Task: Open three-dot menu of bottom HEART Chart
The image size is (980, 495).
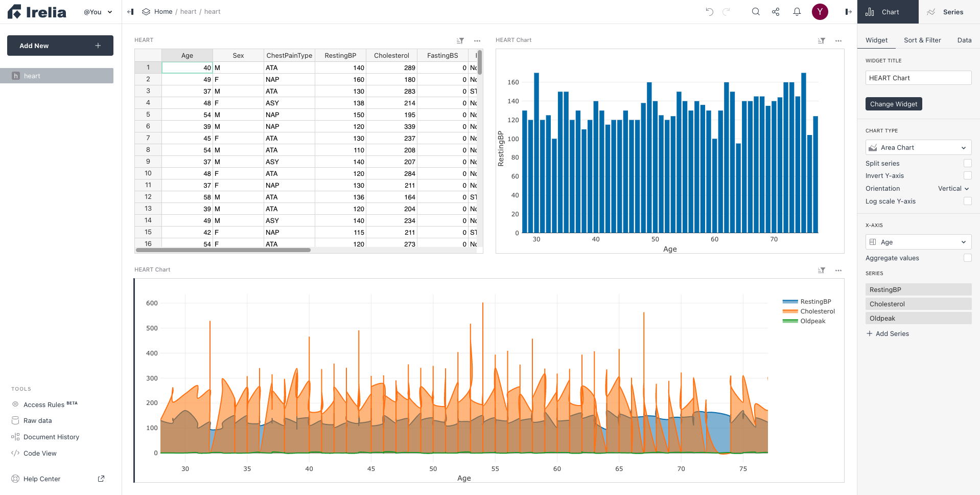Action: [838, 270]
